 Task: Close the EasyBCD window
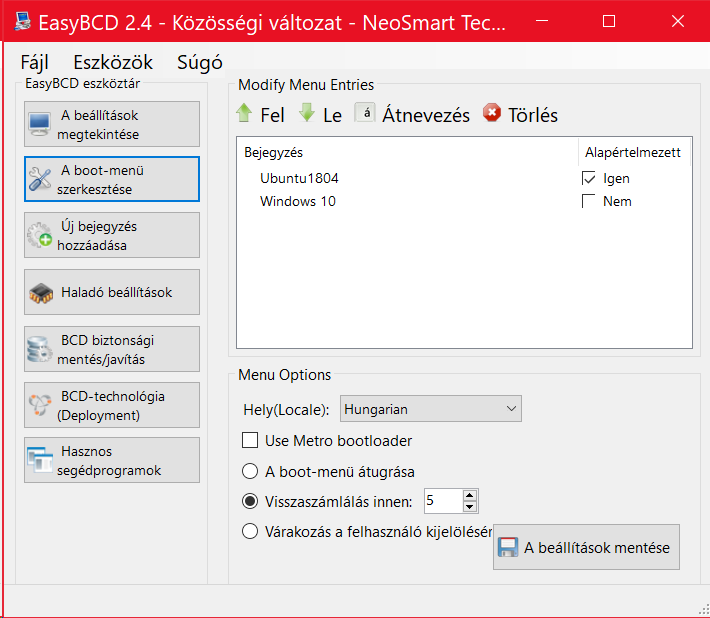678,21
